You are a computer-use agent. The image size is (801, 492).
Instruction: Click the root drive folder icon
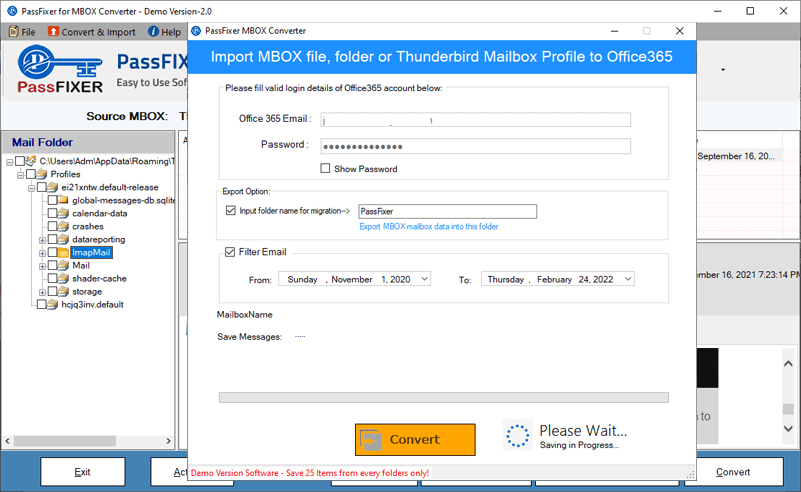pyautogui.click(x=31, y=161)
